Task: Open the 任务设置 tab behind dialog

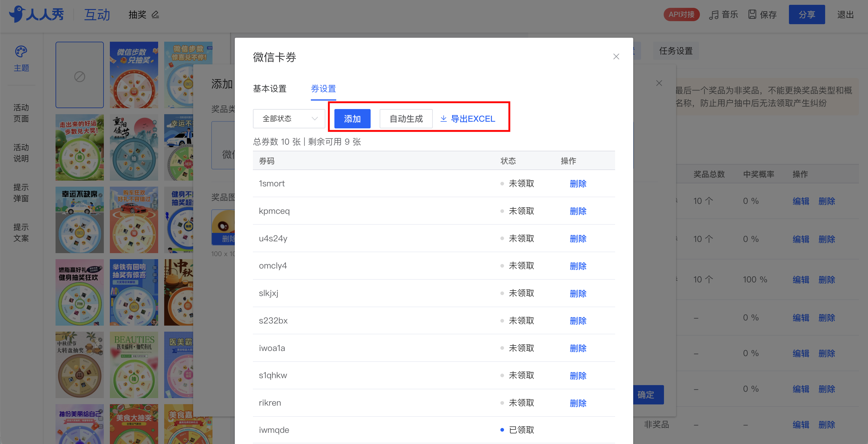Action: 676,51
